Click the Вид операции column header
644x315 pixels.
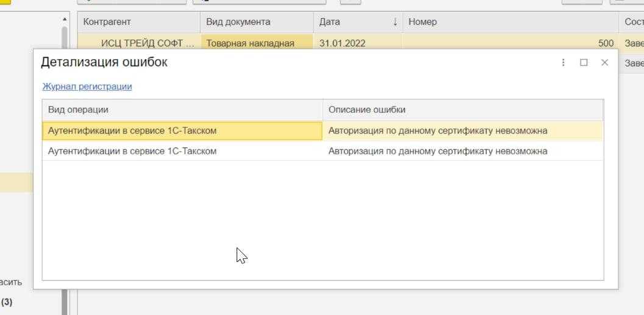coord(183,110)
